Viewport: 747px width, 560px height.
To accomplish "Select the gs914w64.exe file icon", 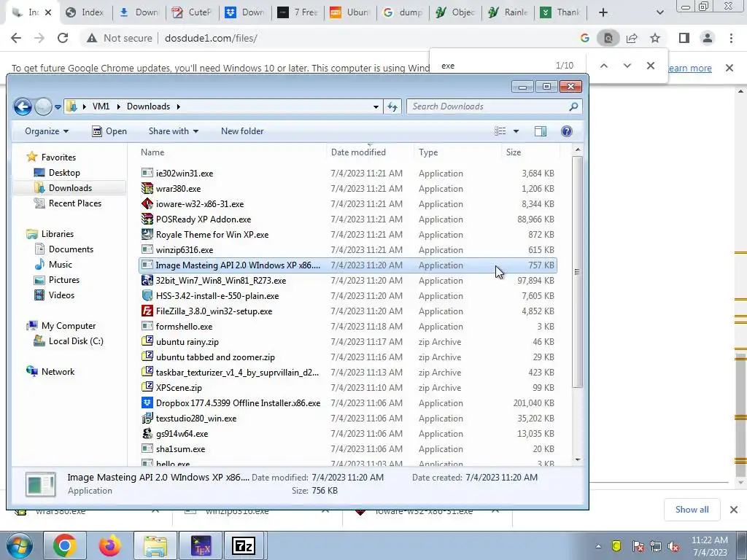I will [x=147, y=433].
